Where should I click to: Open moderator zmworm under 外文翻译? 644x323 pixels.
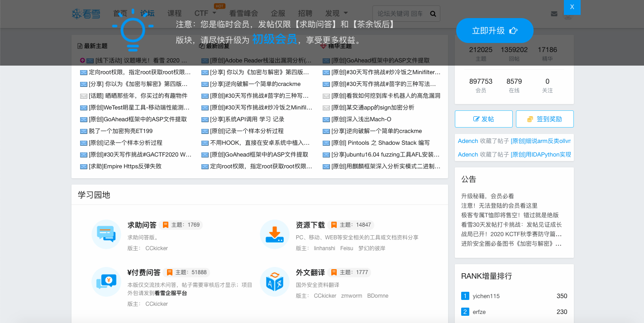point(352,296)
